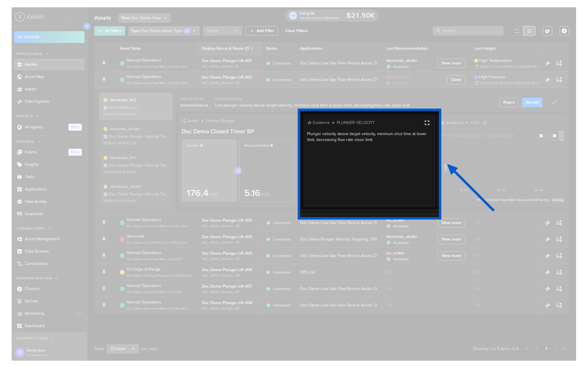Screen dimensions: 588x368
Task: Switch to compact row density view
Action: (x=517, y=31)
